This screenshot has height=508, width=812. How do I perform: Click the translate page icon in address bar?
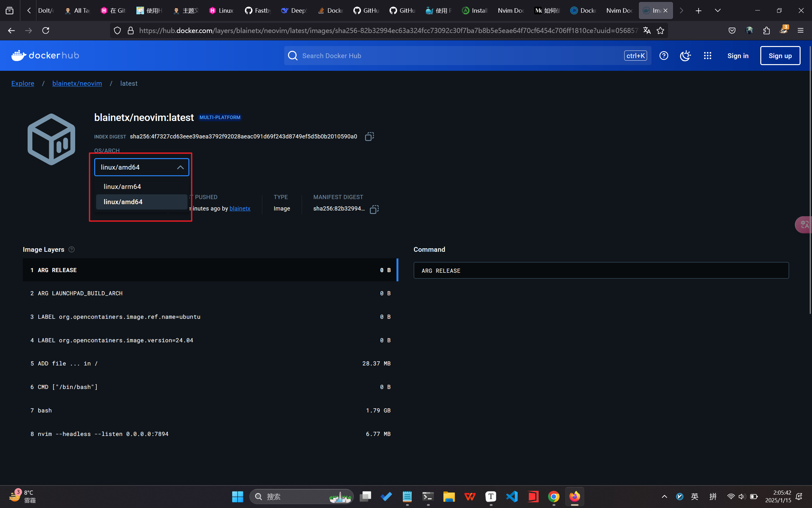[x=646, y=30]
